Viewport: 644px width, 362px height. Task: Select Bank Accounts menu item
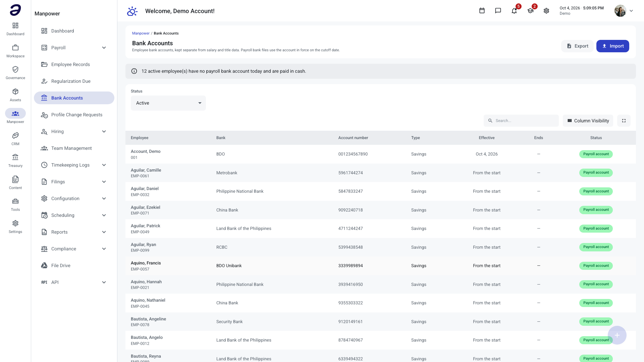pos(74,98)
